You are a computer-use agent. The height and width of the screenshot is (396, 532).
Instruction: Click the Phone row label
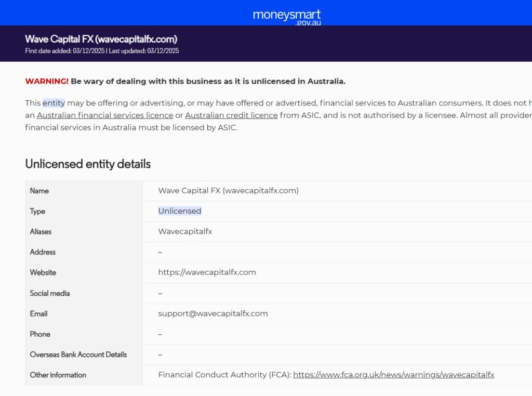coord(40,334)
